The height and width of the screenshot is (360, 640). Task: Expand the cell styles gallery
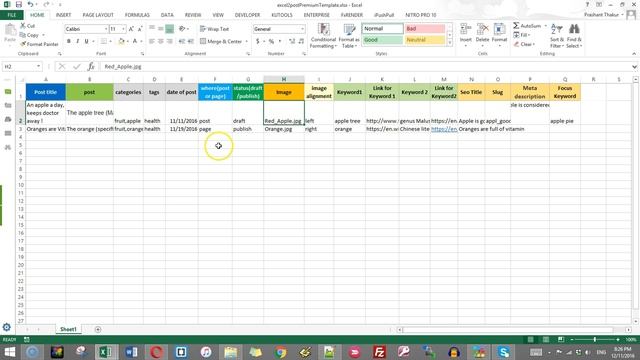click(450, 43)
